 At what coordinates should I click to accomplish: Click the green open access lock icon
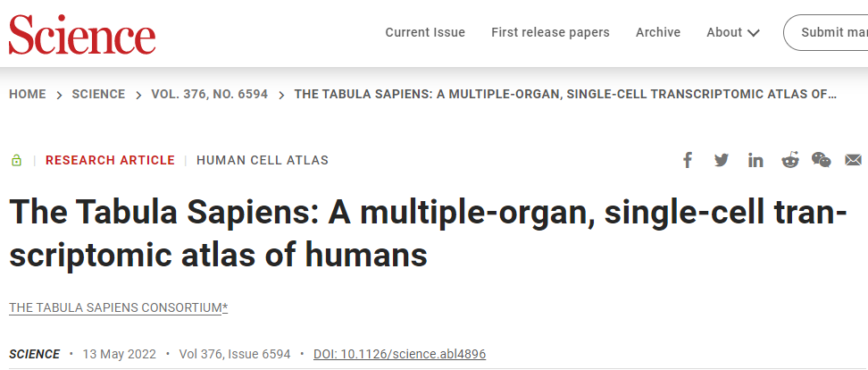pos(17,161)
